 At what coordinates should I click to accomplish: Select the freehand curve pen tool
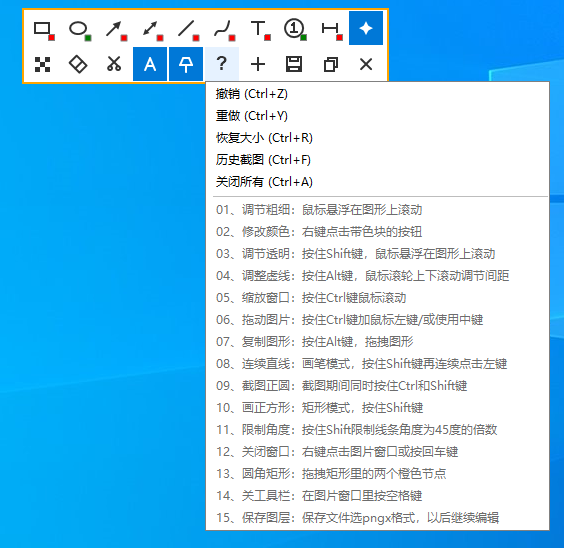tap(222, 28)
